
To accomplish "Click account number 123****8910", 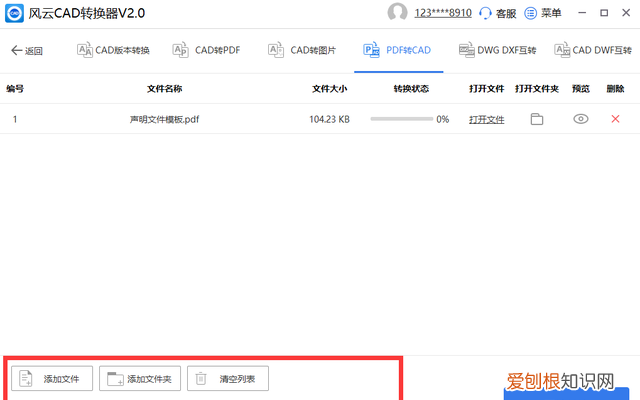I will click(x=443, y=13).
